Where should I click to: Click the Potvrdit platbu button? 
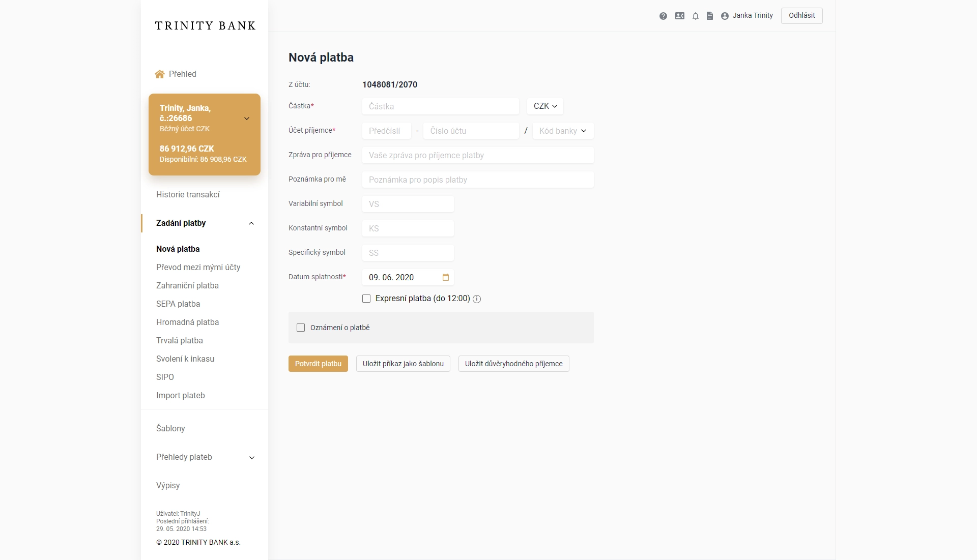318,364
